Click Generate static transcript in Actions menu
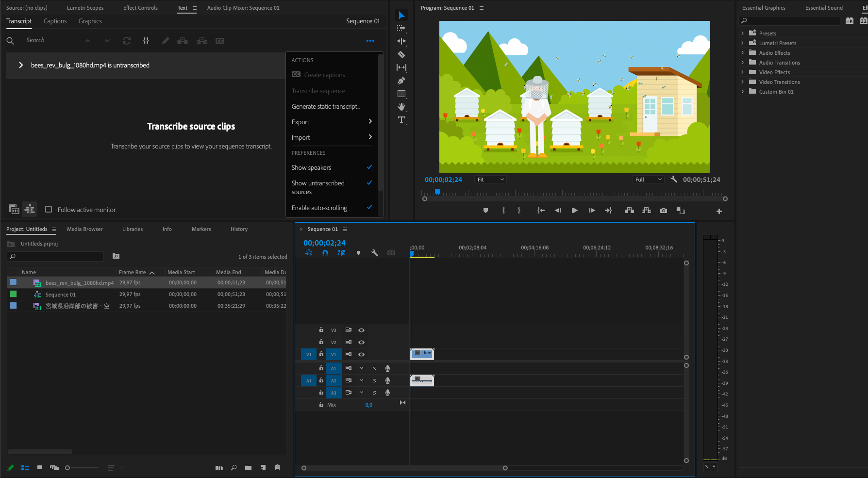Screen dimensions: 868x478 (x=325, y=106)
